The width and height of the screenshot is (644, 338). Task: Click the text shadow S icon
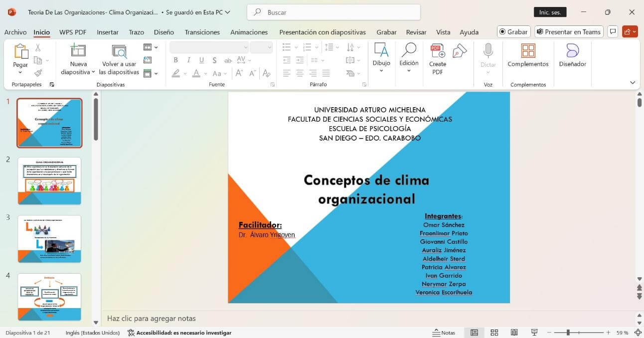pyautogui.click(x=214, y=60)
